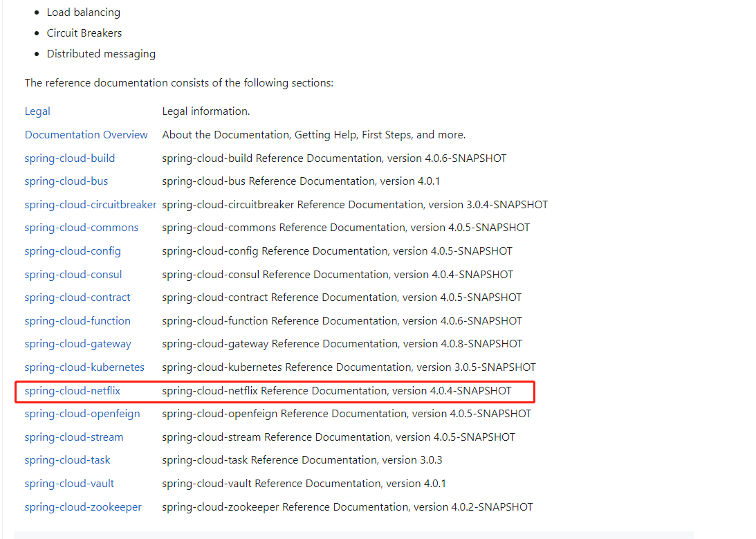This screenshot has height=539, width=756.
Task: Open the spring-cloud-bus documentation link
Action: point(66,181)
